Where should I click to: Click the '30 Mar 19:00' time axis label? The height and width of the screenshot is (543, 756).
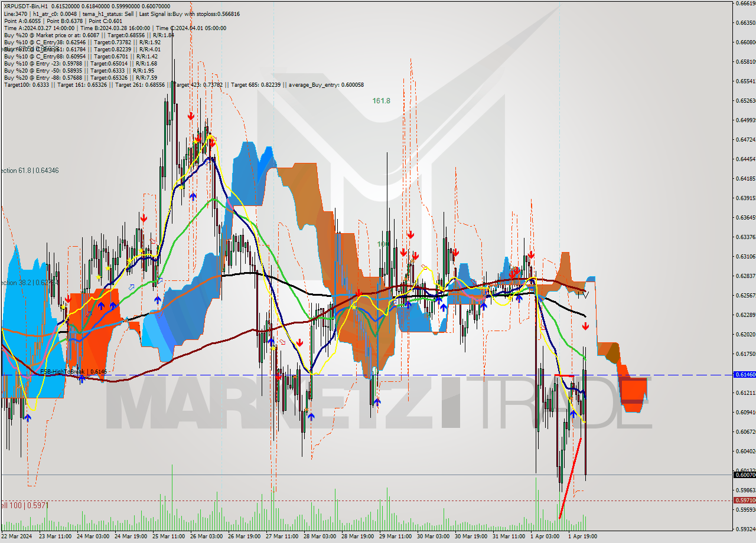(x=471, y=537)
